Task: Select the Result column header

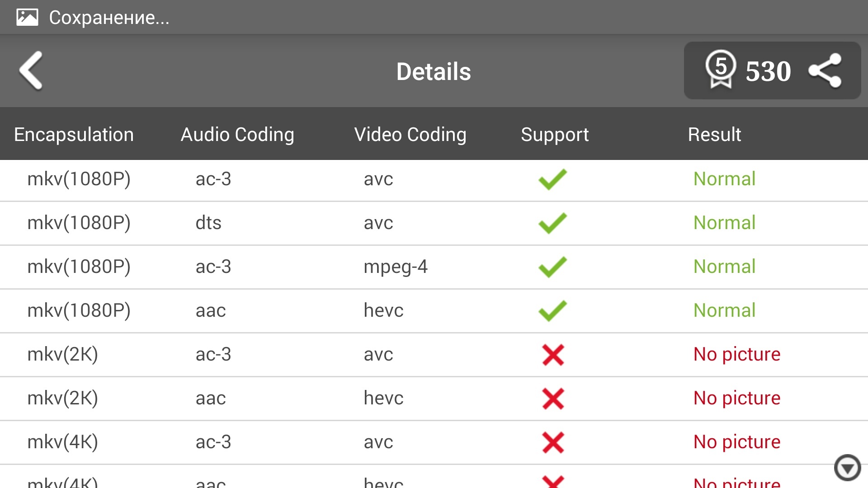Action: coord(714,134)
